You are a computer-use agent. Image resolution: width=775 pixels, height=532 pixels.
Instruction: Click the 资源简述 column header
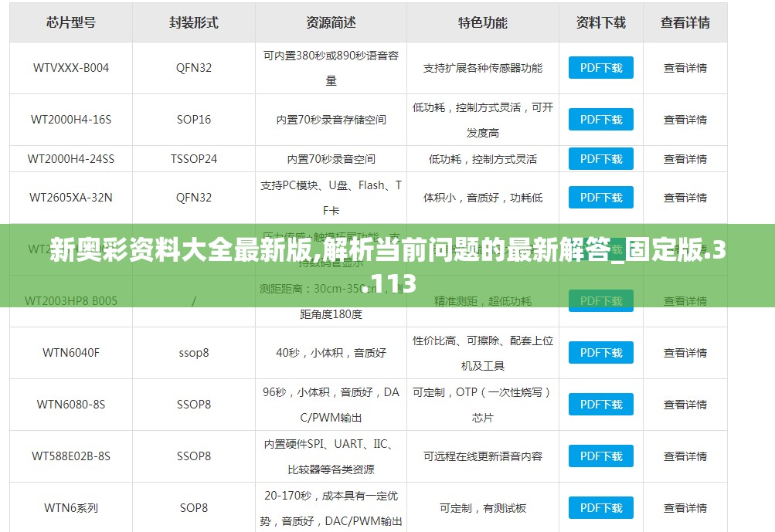coord(331,22)
